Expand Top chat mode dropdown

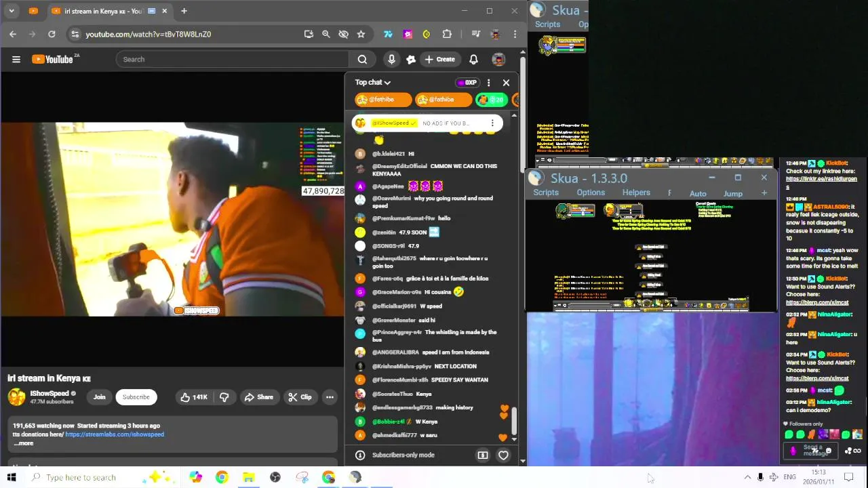[x=373, y=83]
